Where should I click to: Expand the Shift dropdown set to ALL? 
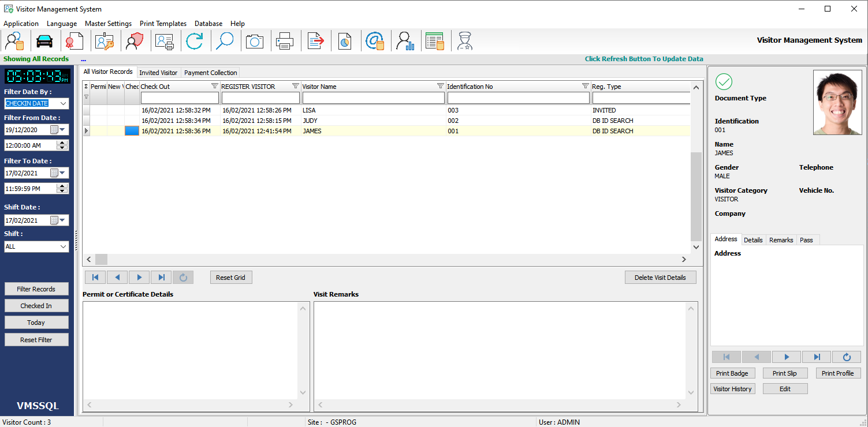coord(63,246)
